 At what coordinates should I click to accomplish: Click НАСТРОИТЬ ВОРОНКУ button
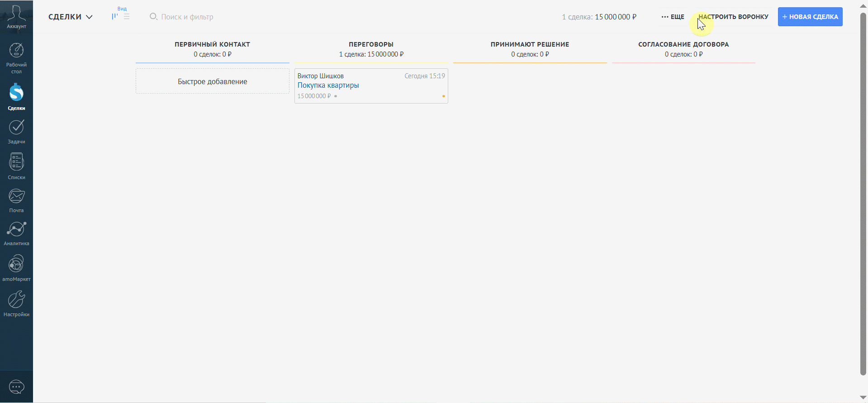click(x=733, y=17)
